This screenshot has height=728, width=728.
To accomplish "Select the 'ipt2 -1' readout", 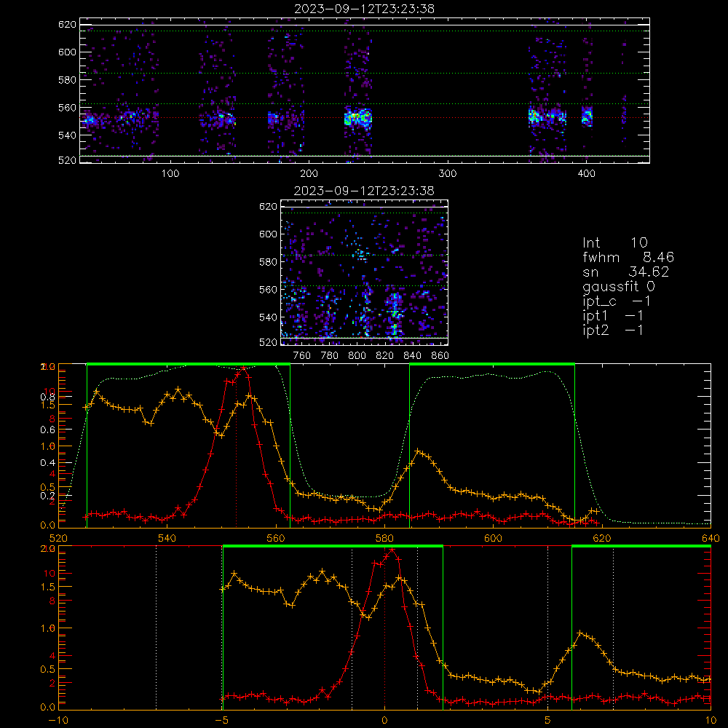I will pos(613,330).
